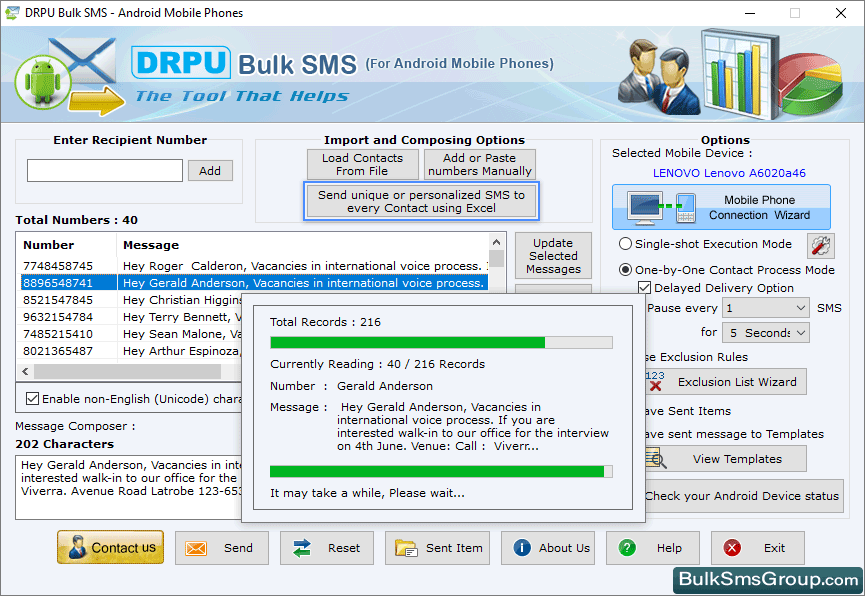
Task: Focus the recipient number input field
Action: (x=105, y=171)
